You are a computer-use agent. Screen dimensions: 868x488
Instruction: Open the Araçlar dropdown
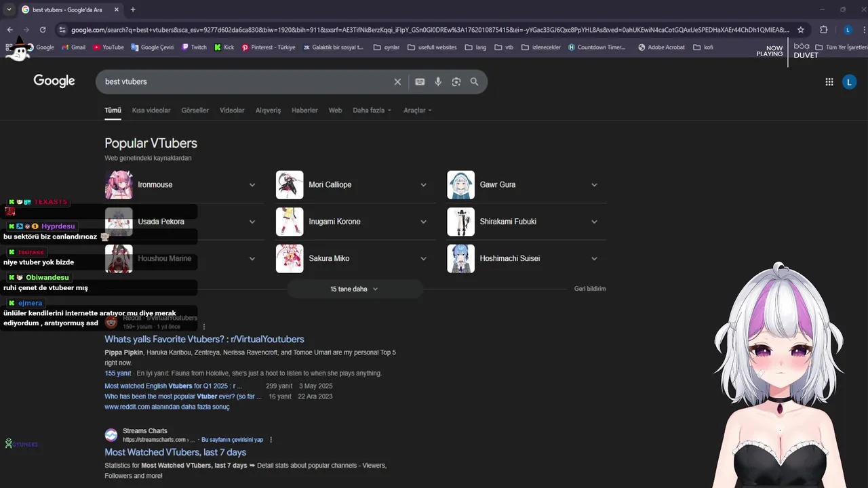coord(417,110)
